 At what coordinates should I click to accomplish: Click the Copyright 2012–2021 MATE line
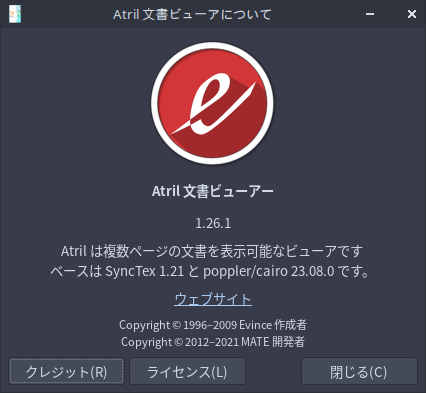pyautogui.click(x=213, y=342)
